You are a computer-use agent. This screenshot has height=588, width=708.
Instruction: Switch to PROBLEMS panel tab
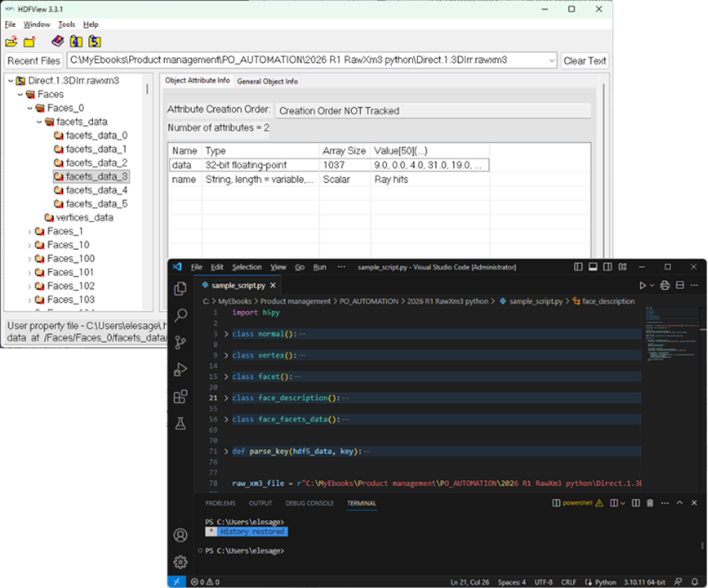click(x=220, y=503)
